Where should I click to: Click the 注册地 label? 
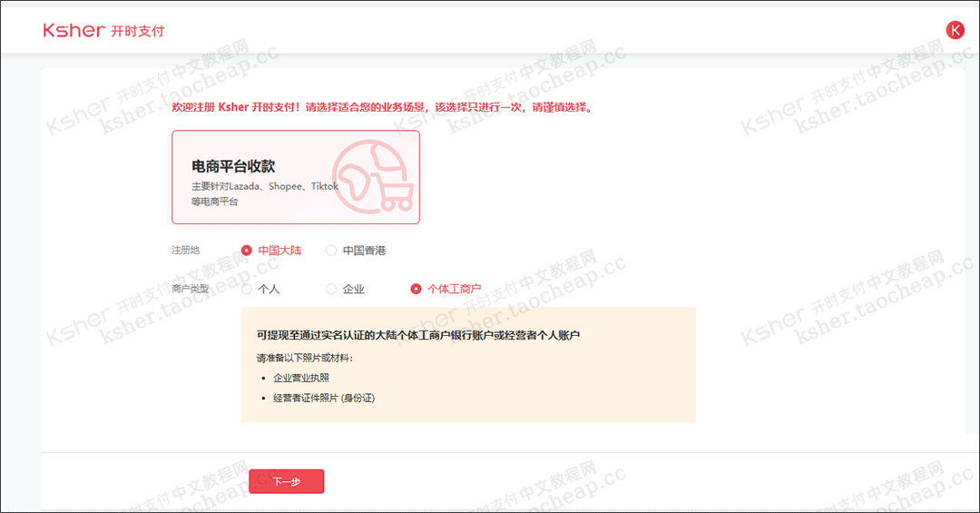[186, 251]
